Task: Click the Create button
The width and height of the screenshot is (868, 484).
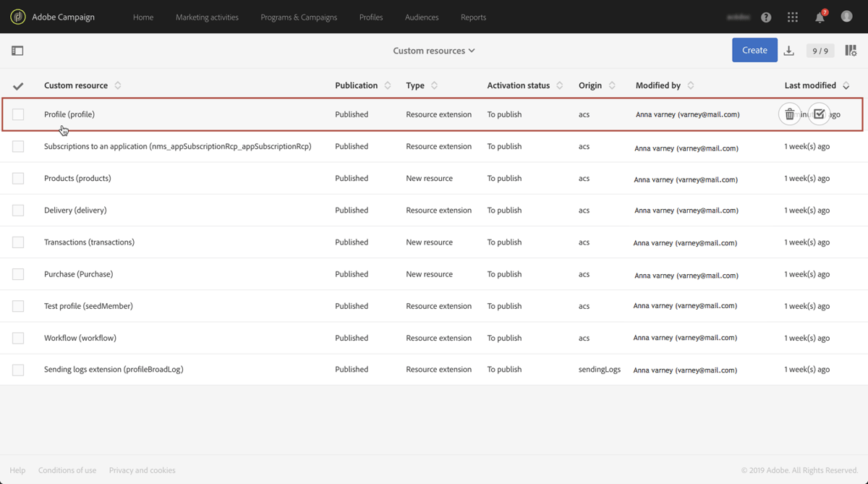Action: 754,50
